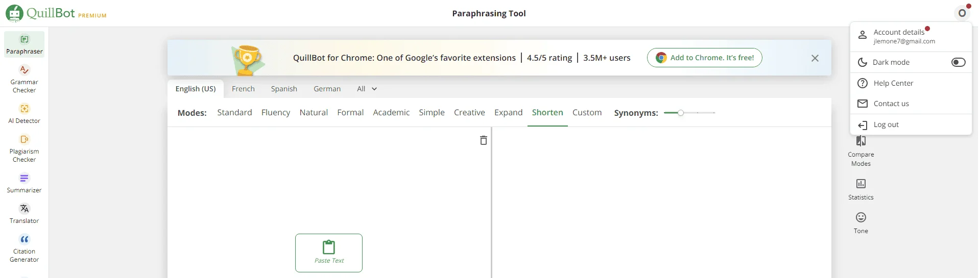Open Compare Modes panel
The image size is (980, 278).
[x=861, y=151]
